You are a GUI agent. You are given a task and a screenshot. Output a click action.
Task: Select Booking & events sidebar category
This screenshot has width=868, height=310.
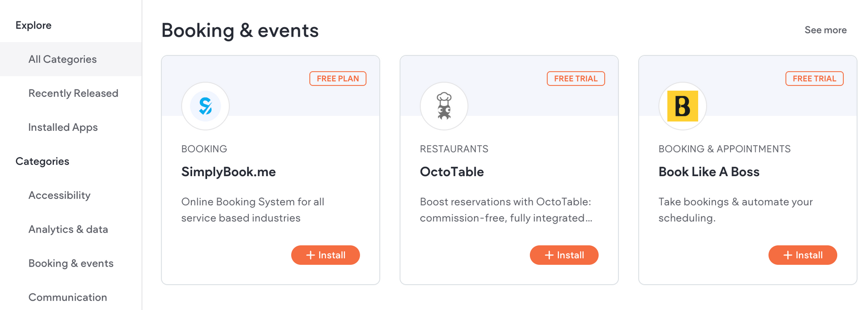pos(71,263)
